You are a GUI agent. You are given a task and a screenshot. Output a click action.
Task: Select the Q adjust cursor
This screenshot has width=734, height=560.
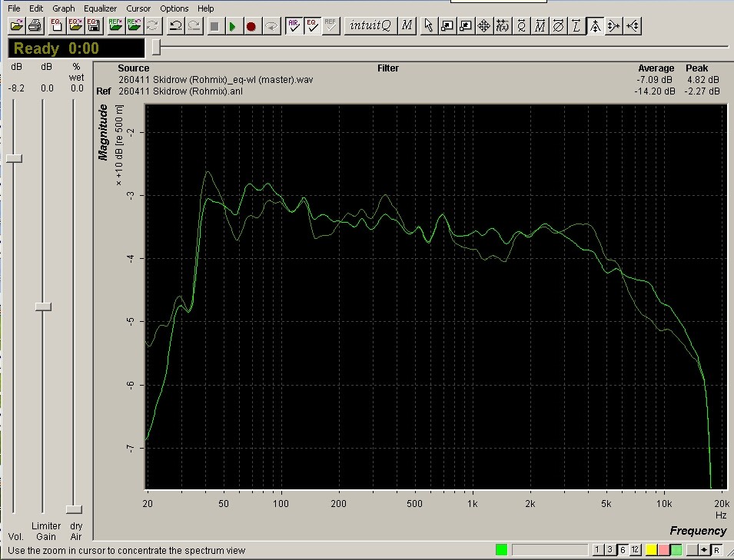pos(521,25)
